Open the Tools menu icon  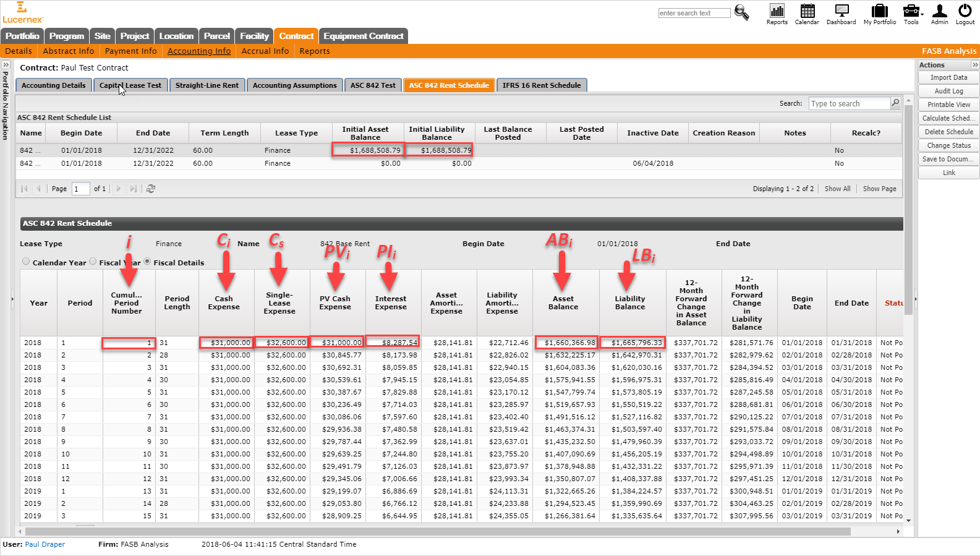coord(912,14)
